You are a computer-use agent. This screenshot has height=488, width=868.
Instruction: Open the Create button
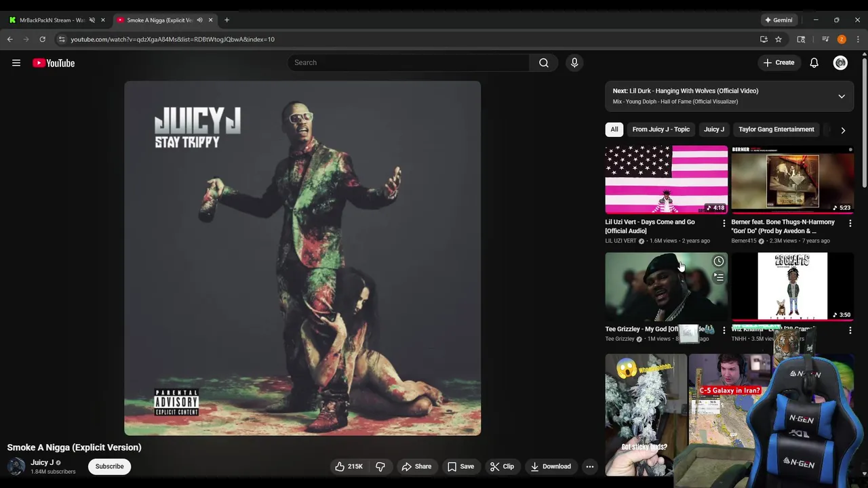[778, 62]
